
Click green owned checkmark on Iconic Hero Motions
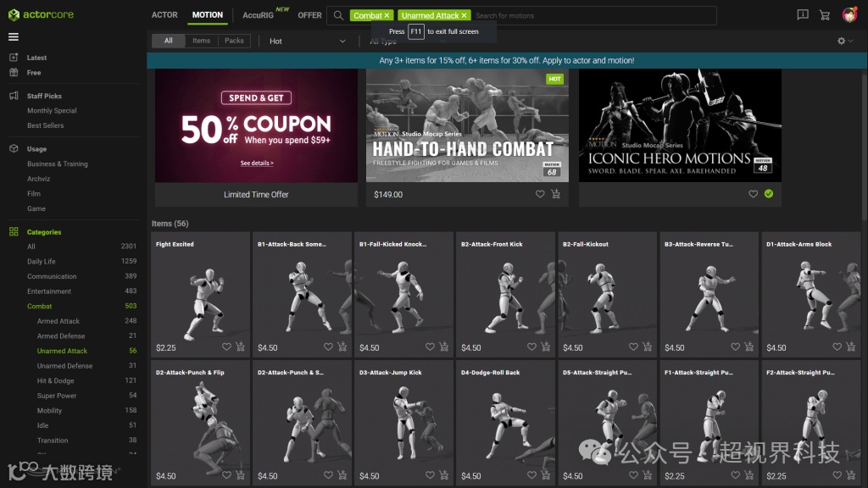click(769, 194)
